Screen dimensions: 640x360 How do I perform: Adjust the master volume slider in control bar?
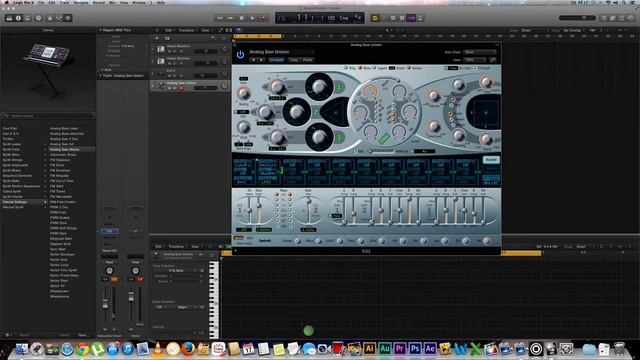[577, 18]
